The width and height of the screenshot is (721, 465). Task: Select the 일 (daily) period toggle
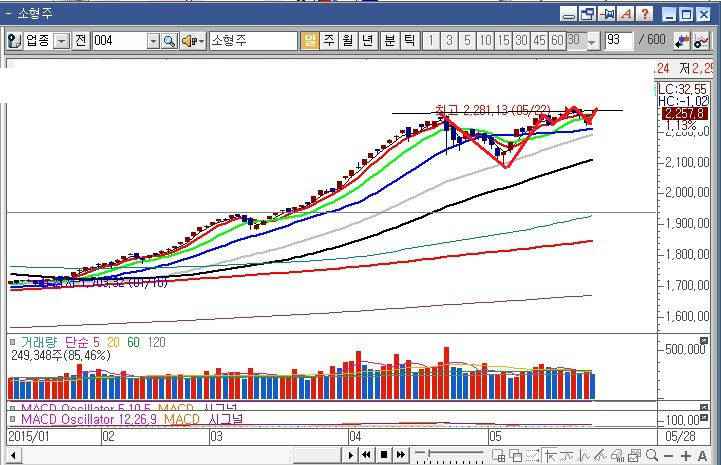point(310,41)
